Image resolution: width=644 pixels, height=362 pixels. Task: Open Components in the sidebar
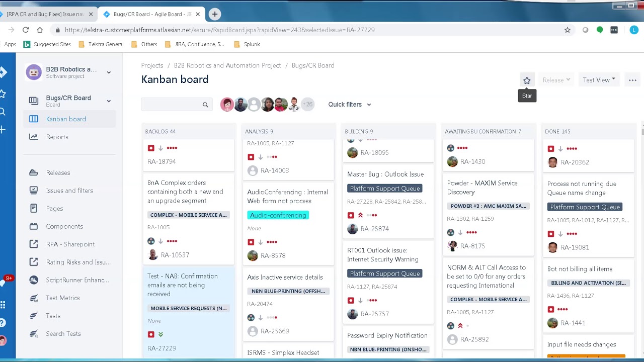[x=64, y=226]
